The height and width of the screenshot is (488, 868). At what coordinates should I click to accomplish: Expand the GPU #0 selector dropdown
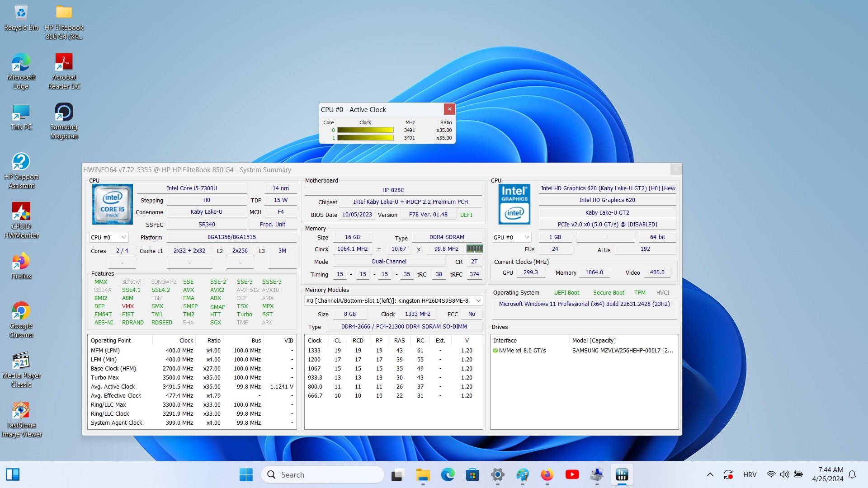tap(511, 237)
